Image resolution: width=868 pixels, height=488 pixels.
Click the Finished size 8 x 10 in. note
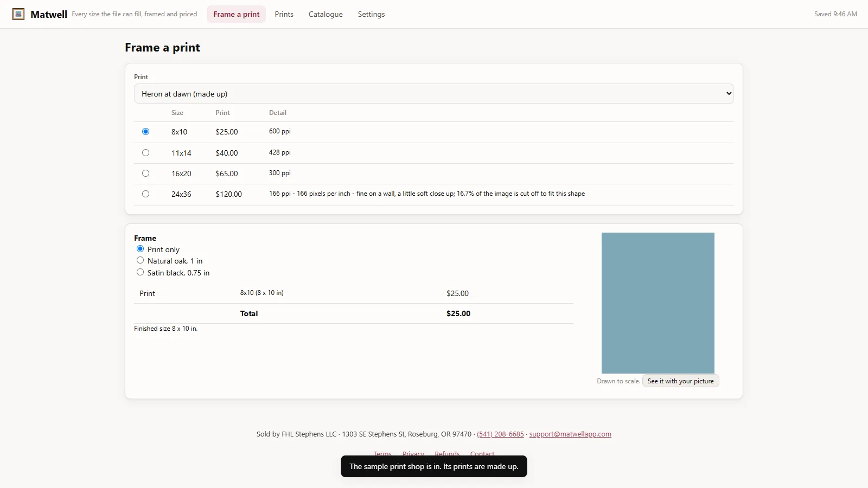tap(166, 329)
